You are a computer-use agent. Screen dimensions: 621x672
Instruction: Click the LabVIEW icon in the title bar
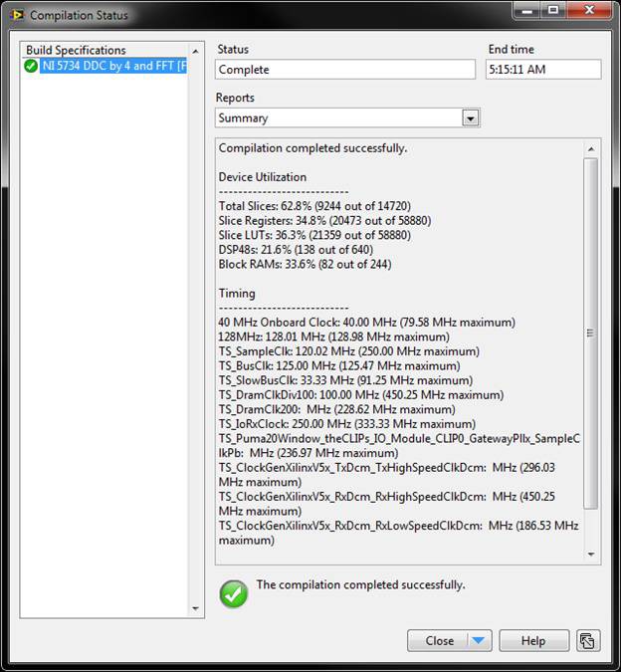coord(17,15)
